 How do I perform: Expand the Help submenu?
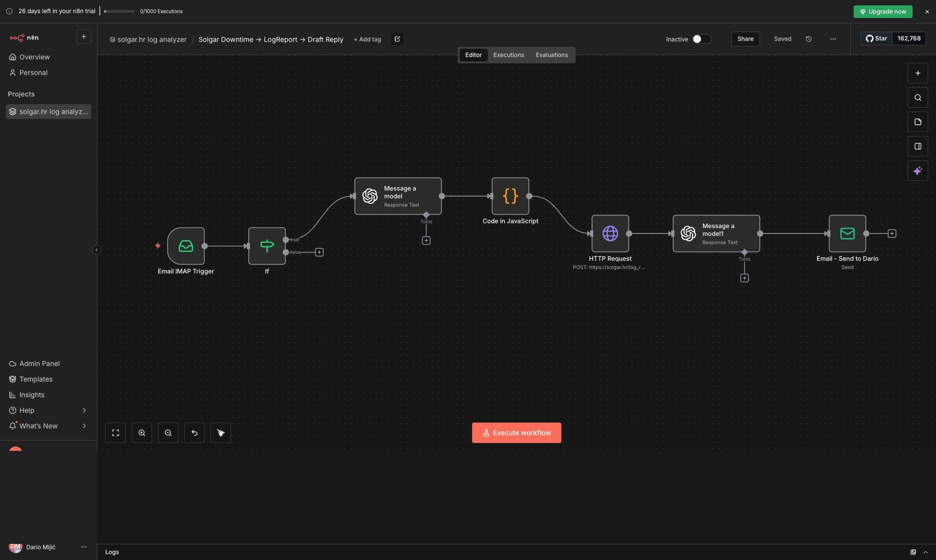point(48,410)
